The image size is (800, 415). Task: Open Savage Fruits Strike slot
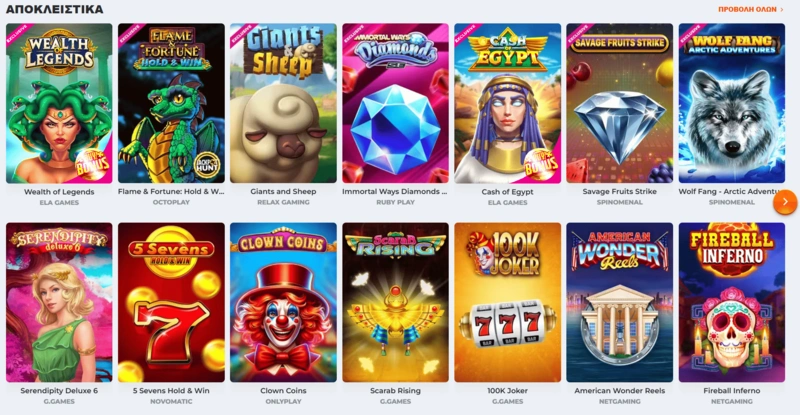click(619, 103)
